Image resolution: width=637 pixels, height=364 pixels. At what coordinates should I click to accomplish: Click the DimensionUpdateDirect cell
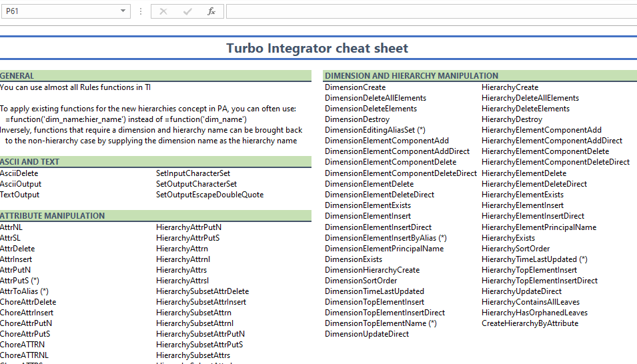click(x=366, y=334)
